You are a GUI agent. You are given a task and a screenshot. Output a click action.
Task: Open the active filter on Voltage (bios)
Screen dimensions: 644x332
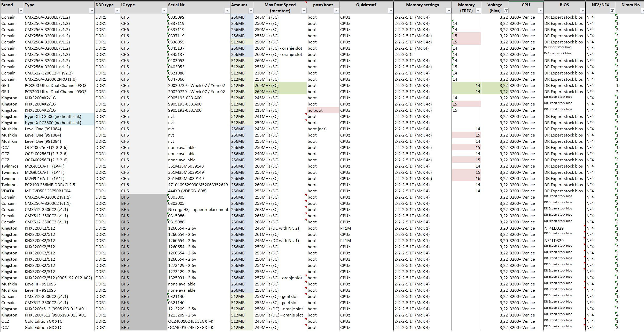tap(506, 11)
